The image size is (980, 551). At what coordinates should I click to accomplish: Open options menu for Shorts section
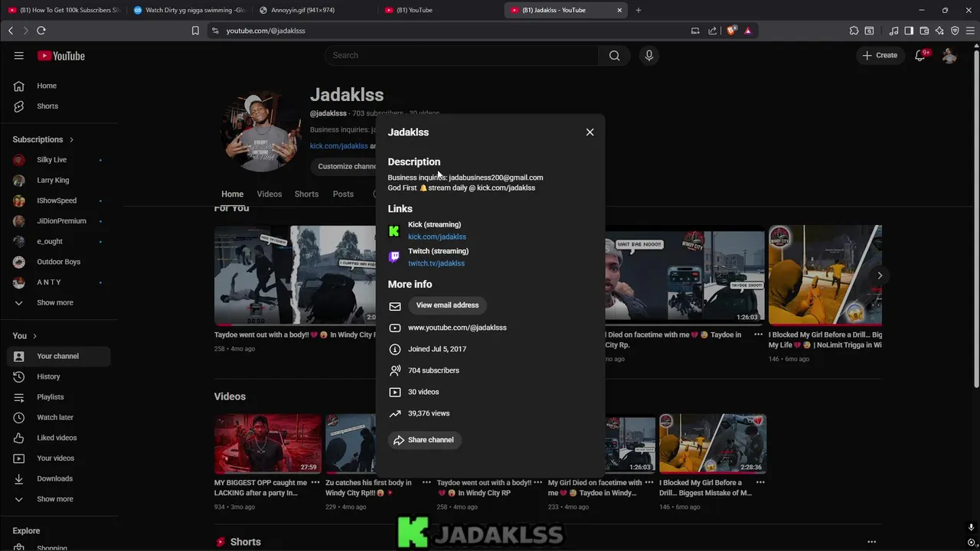871,542
